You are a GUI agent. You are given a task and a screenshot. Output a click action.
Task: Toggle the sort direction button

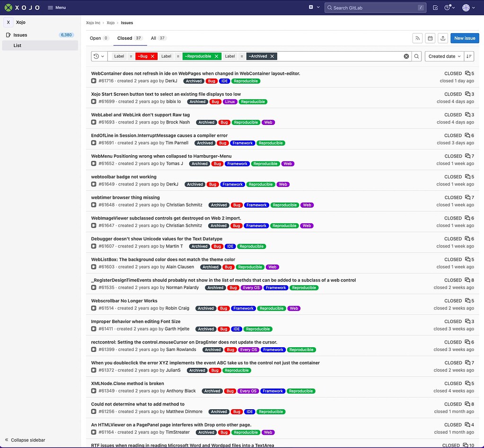point(469,56)
